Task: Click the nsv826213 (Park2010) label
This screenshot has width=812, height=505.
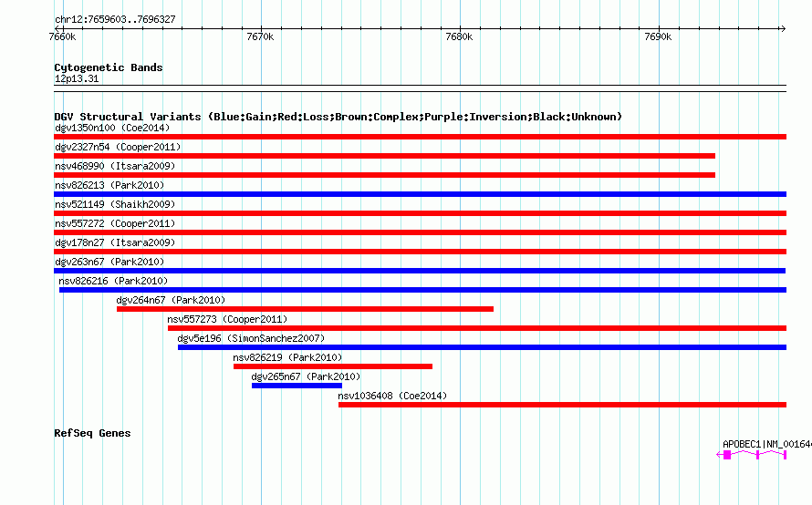Action: click(x=109, y=185)
